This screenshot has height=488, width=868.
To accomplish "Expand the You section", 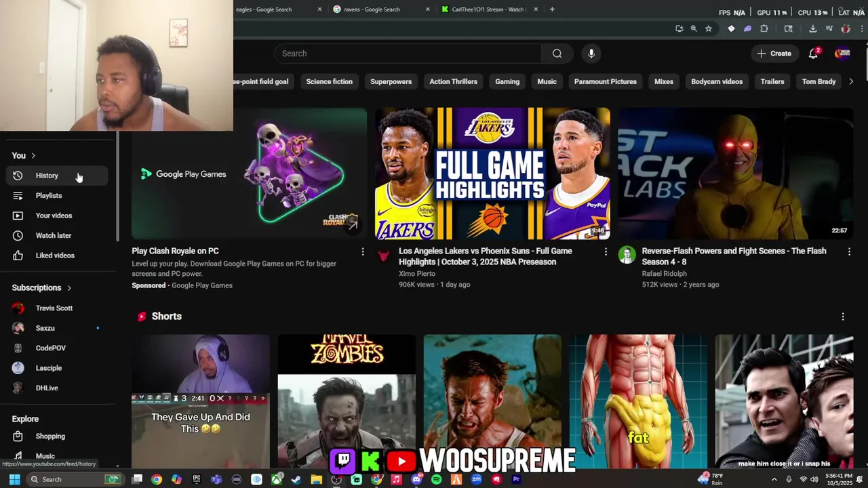I will tap(24, 156).
